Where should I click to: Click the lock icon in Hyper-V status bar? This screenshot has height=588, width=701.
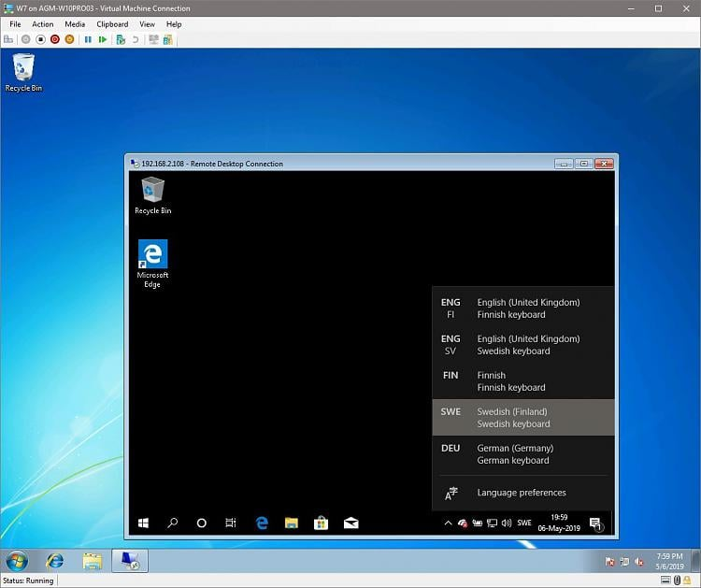coord(687,581)
